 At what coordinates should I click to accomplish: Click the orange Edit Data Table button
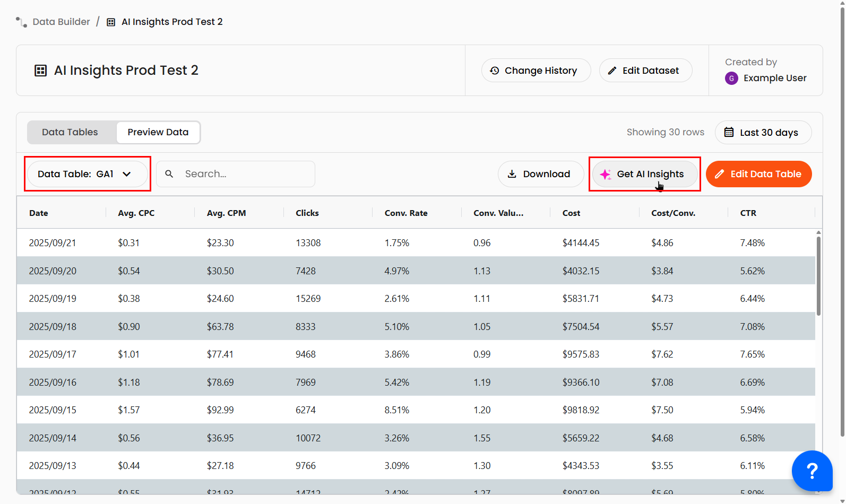(x=758, y=174)
